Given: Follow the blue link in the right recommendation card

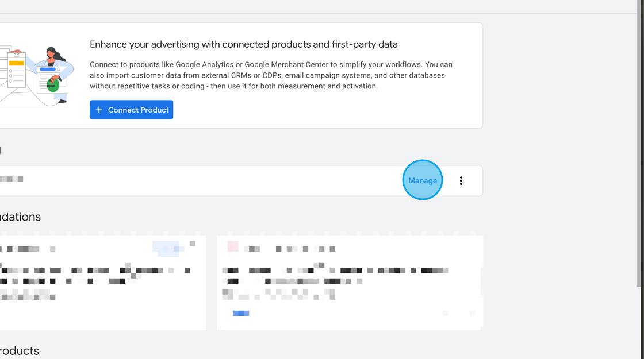Looking at the screenshot, I should pos(241,313).
